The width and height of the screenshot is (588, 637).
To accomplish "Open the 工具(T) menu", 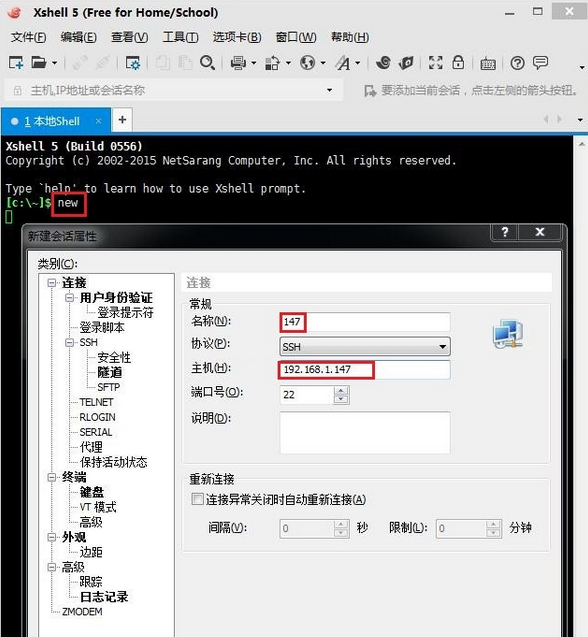I will (x=180, y=37).
